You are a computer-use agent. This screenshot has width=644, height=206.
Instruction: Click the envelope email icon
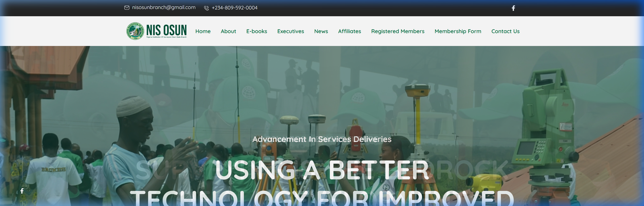[x=127, y=8]
